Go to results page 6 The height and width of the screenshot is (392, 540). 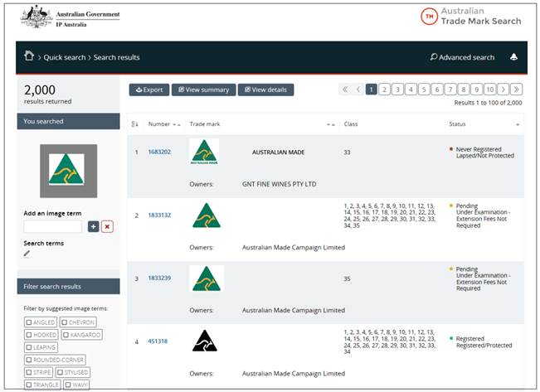click(x=437, y=90)
